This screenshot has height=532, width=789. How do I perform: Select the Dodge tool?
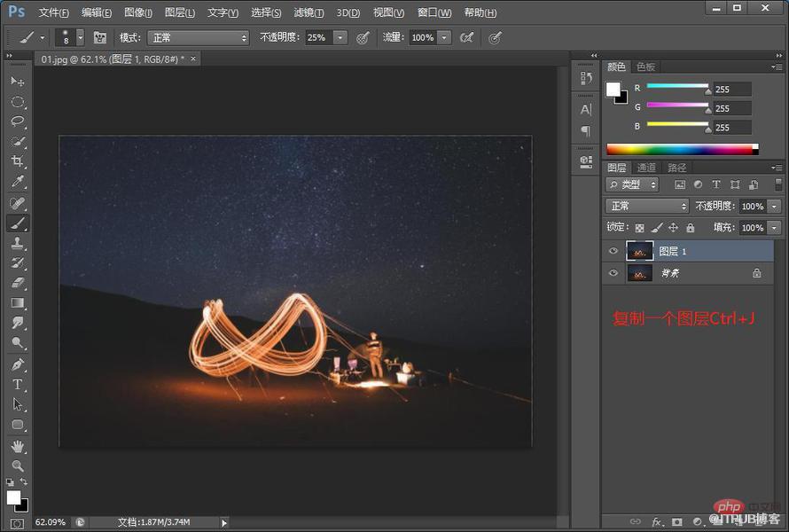(x=17, y=343)
